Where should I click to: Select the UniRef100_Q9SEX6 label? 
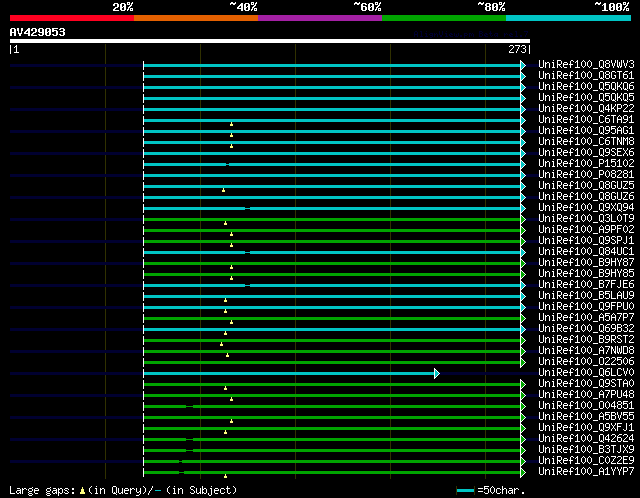586,153
